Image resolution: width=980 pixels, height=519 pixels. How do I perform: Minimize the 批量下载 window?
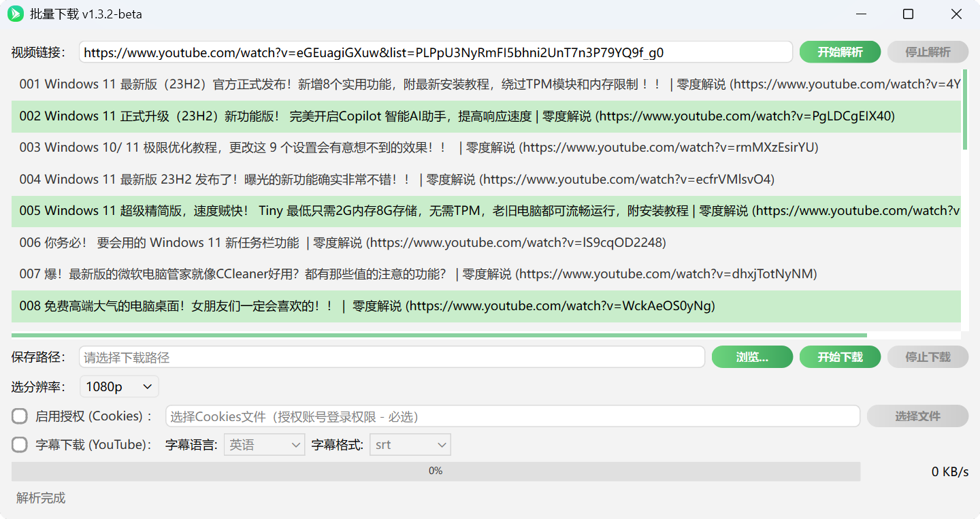click(862, 14)
